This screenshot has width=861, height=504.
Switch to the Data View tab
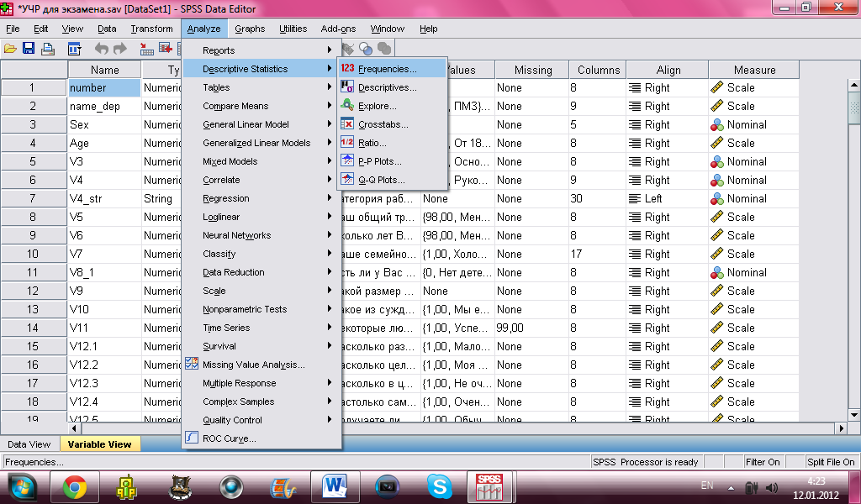click(29, 444)
